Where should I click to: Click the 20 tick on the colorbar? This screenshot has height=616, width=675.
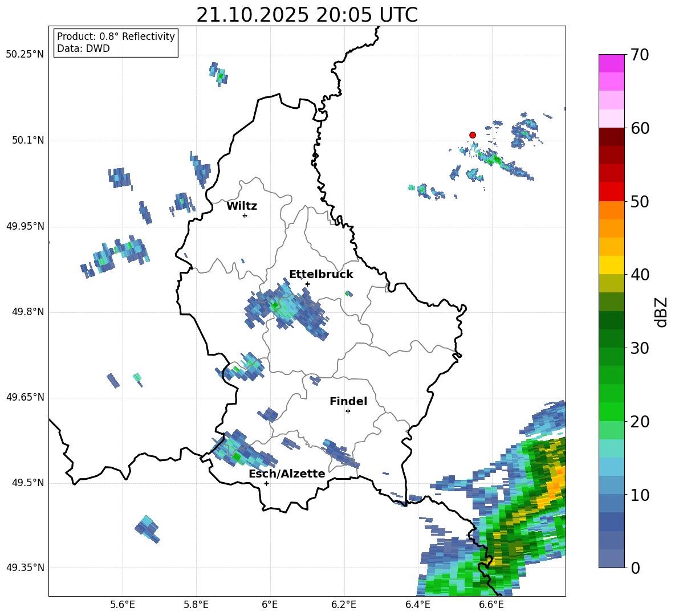pos(639,421)
